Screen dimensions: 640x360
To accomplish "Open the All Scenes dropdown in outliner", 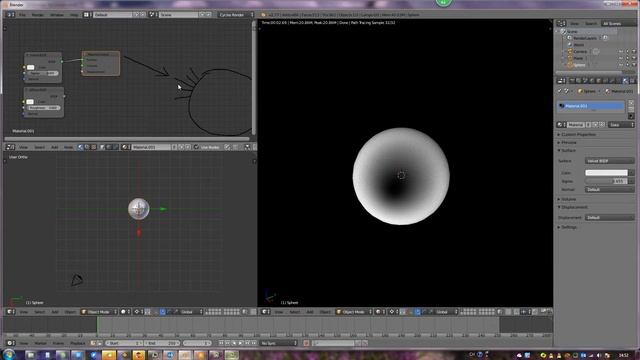I will (618, 24).
